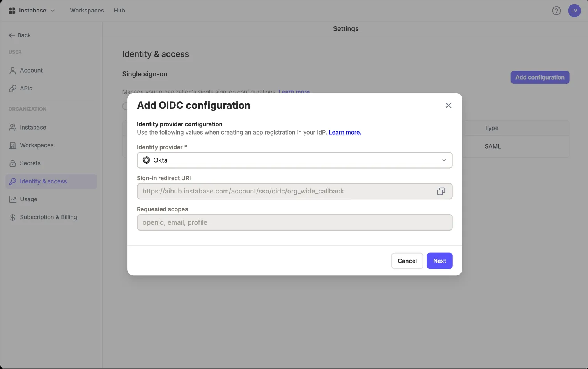Click the Workspaces building icon
The image size is (588, 369).
click(12, 145)
